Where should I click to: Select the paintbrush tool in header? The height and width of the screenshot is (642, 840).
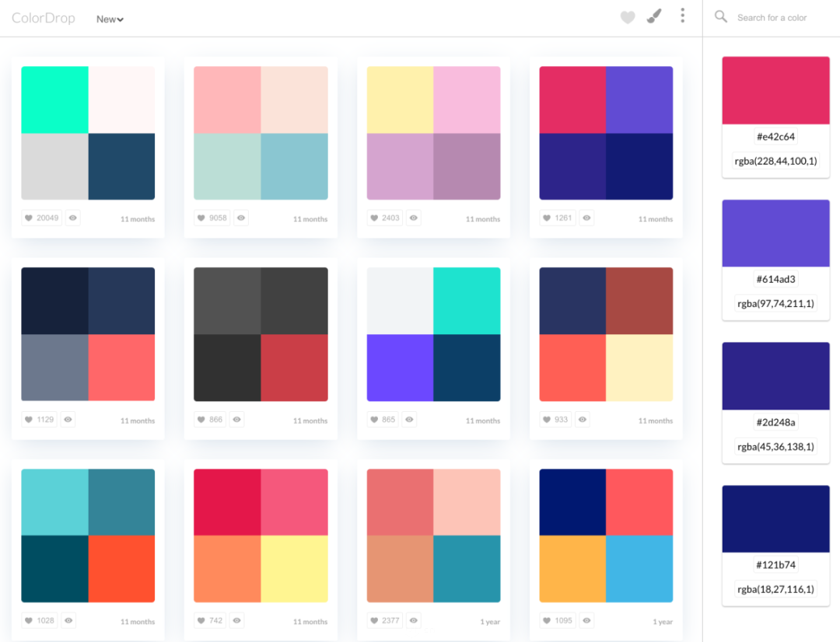(x=654, y=16)
